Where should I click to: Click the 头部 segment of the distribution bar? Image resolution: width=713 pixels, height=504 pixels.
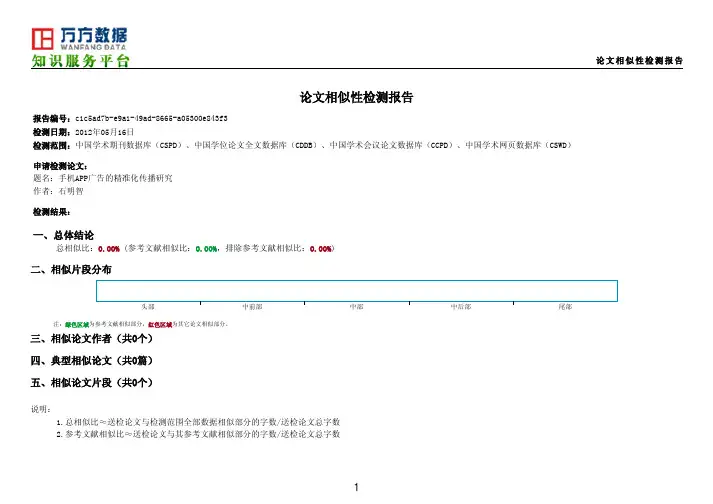point(148,304)
